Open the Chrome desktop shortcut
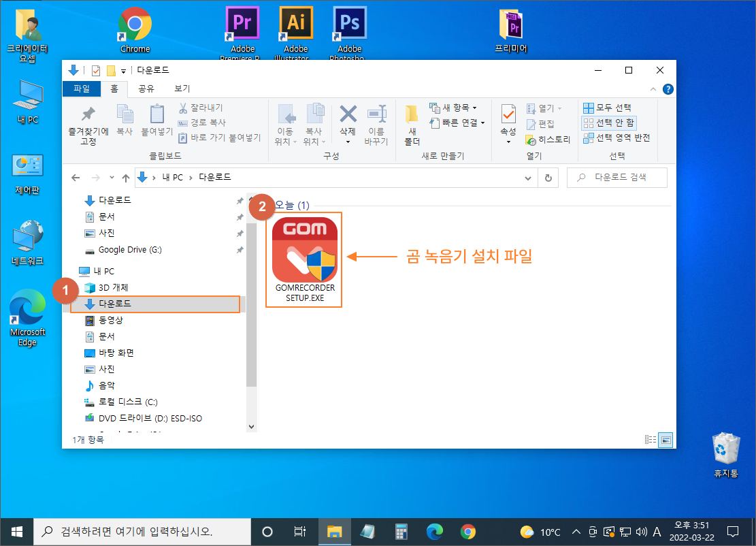Screen dimensions: 756x546 [x=135, y=31]
